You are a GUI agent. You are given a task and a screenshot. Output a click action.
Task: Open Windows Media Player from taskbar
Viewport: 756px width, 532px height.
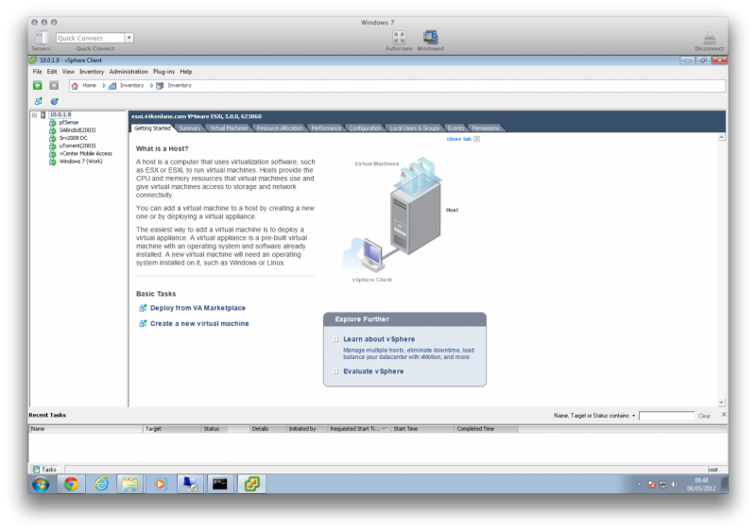(160, 484)
